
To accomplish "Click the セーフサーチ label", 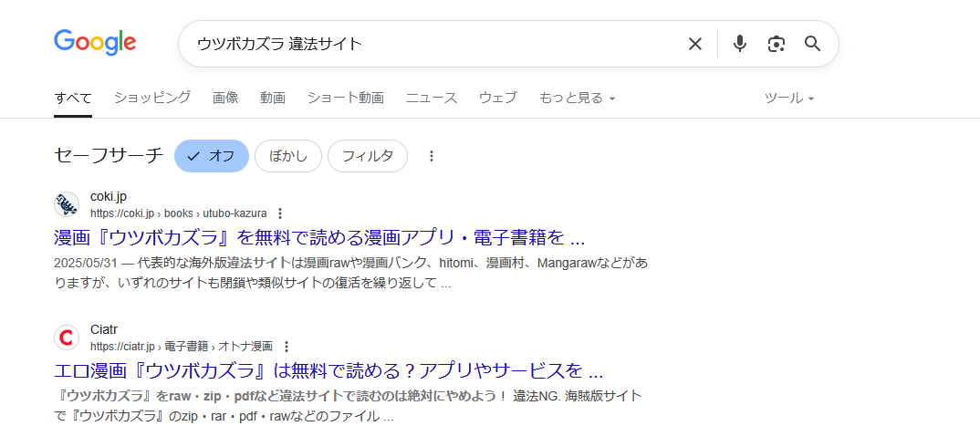I will (x=109, y=156).
